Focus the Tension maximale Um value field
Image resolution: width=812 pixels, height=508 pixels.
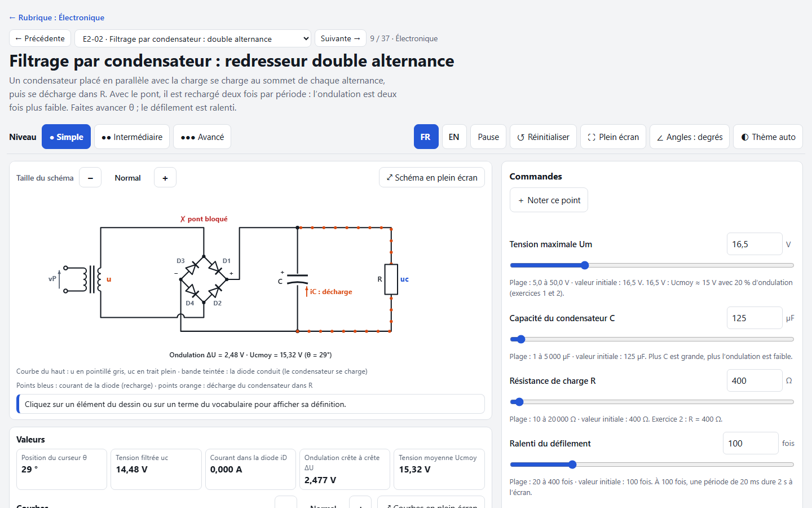(754, 244)
